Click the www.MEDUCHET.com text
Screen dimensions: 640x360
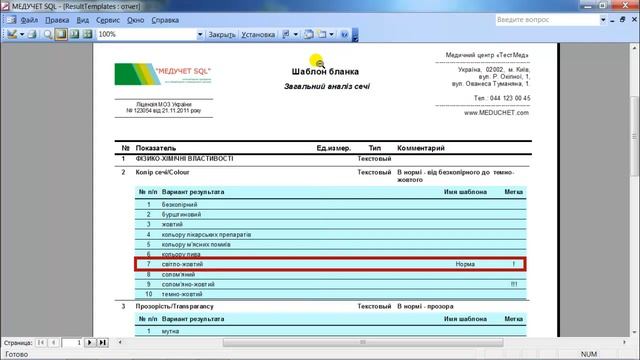point(496,113)
